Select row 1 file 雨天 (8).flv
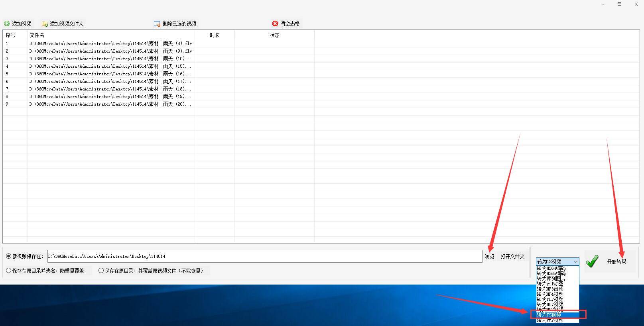Image resolution: width=644 pixels, height=326 pixels. (x=110, y=43)
